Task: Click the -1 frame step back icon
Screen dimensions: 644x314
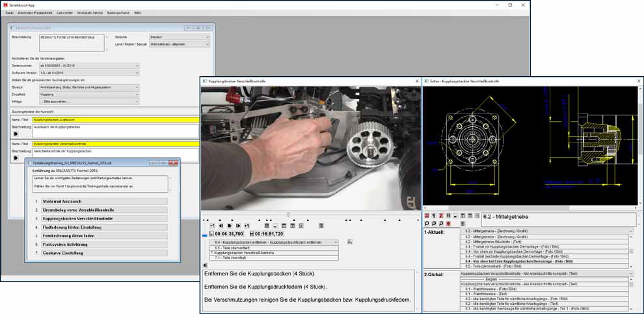Action: 213,225
